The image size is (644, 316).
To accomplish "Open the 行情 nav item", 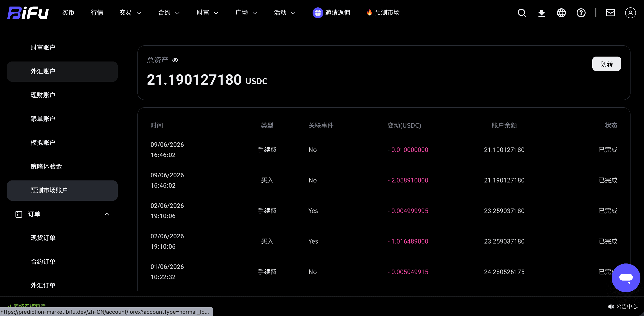I will 97,13.
